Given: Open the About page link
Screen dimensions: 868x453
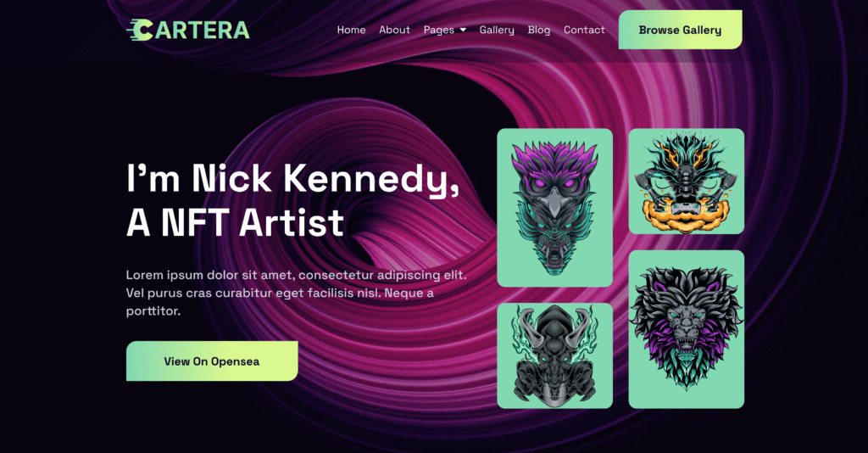Looking at the screenshot, I should (x=395, y=30).
